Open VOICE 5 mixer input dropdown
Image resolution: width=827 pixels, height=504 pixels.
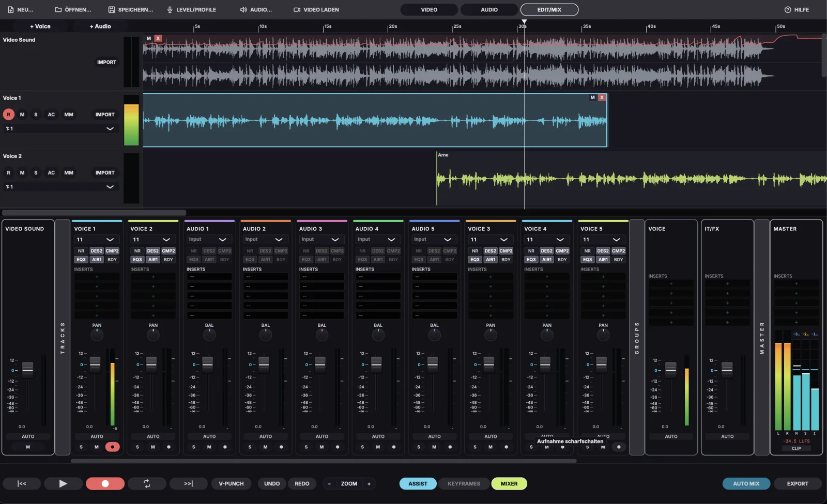[x=603, y=240]
